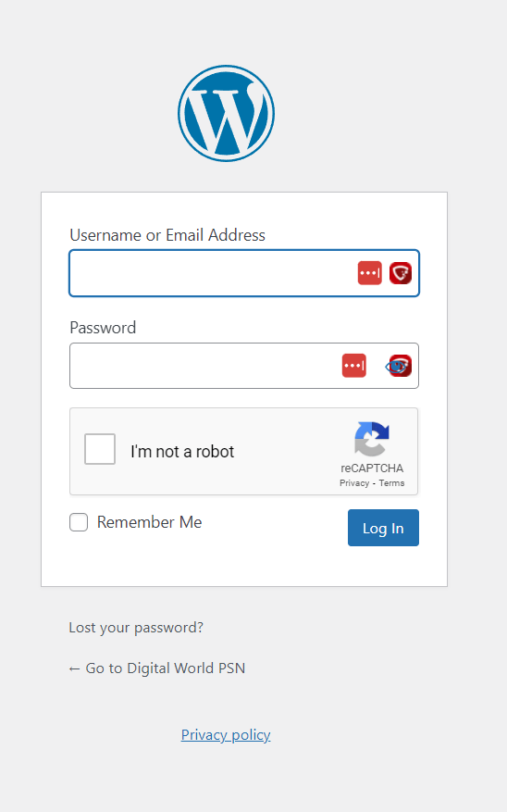This screenshot has height=812, width=507.
Task: Click the reCAPTCHA logo
Action: pyautogui.click(x=371, y=439)
